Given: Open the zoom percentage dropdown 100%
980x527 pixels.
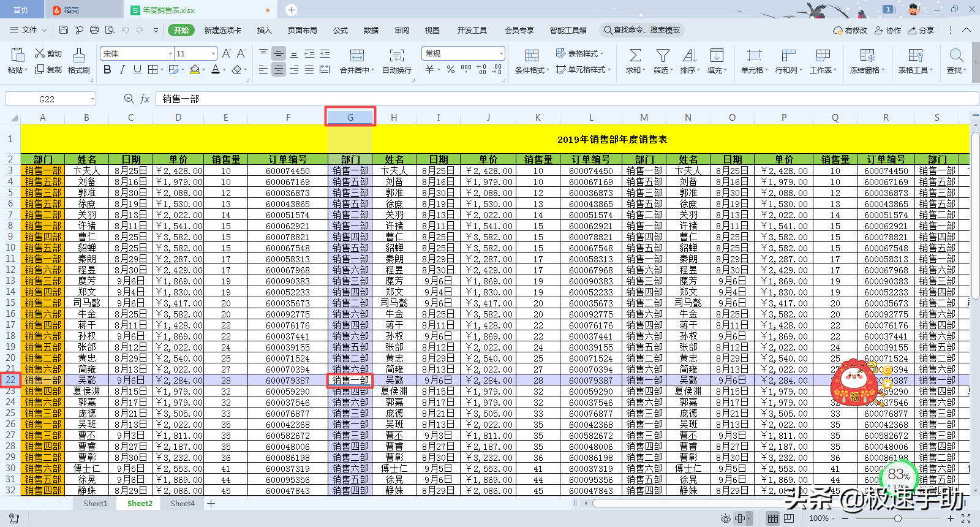Looking at the screenshot, I should point(821,518).
